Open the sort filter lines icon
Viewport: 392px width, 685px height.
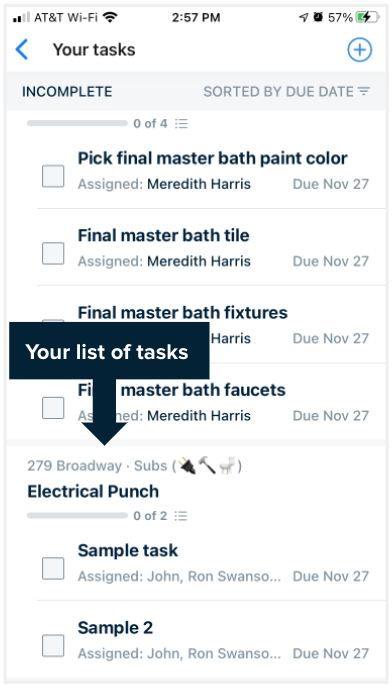pyautogui.click(x=364, y=91)
